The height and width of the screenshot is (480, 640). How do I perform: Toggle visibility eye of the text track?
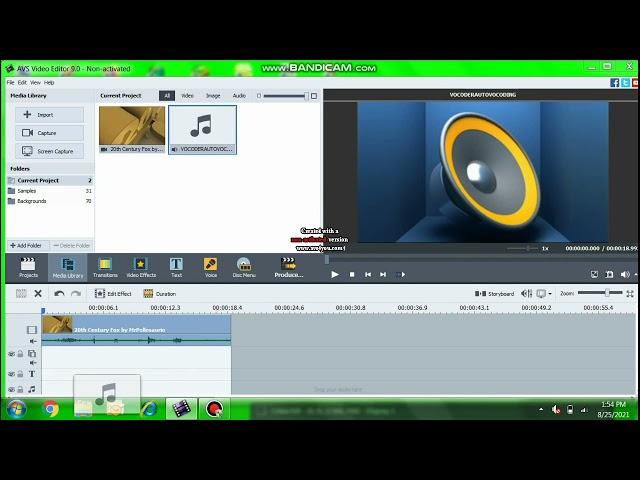[x=11, y=374]
